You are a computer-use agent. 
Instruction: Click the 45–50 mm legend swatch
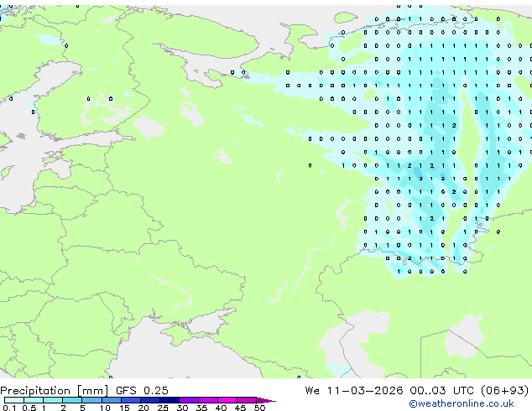tap(247, 400)
